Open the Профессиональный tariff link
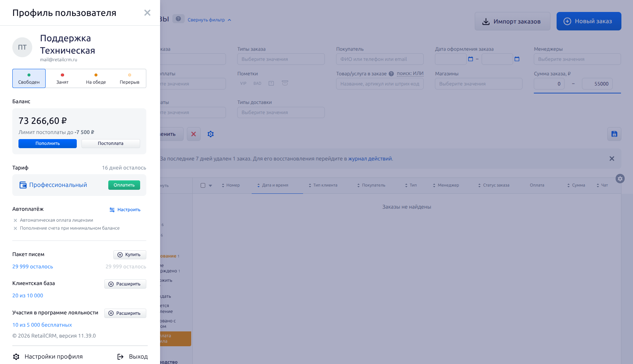Image resolution: width=633 pixels, height=364 pixels. (58, 185)
